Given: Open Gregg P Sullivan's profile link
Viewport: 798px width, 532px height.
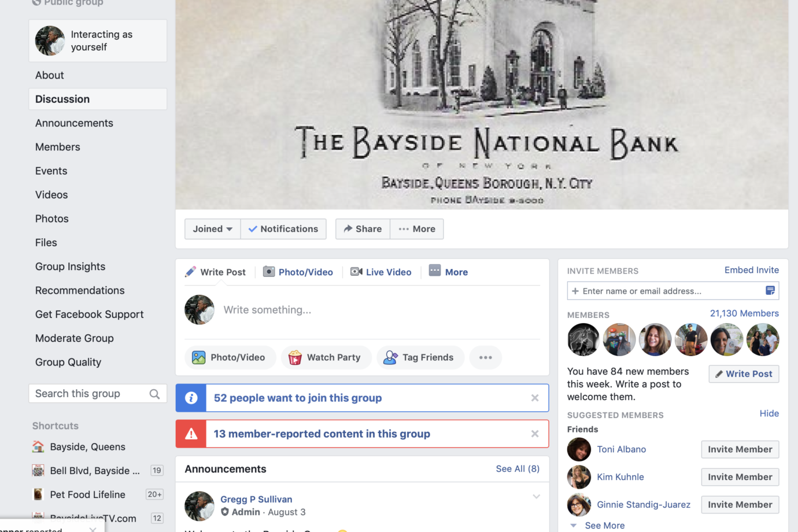Looking at the screenshot, I should 256,499.
